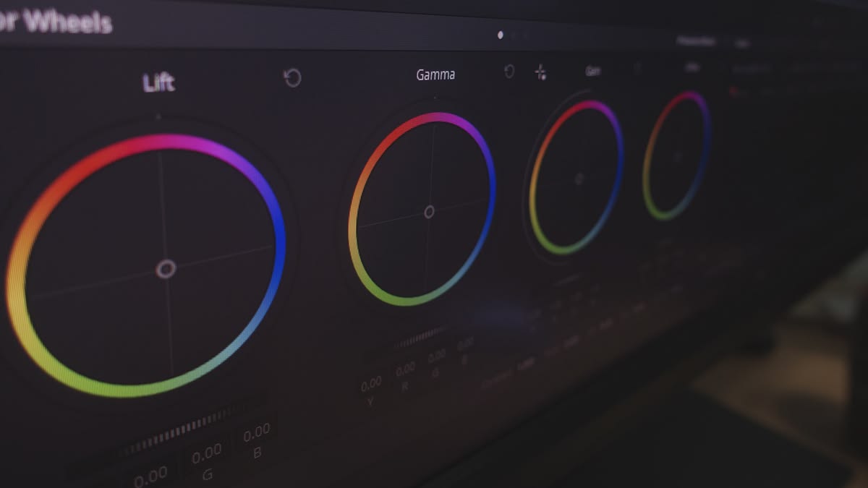The height and width of the screenshot is (488, 868).
Task: Click the Lift master wheel slider
Action: coord(181,431)
